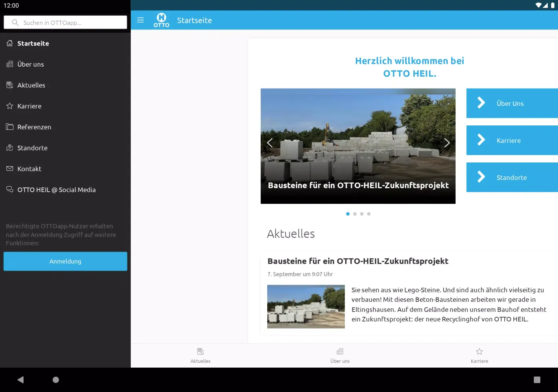Open Kontakt in sidebar menu
558x392 pixels.
point(65,169)
